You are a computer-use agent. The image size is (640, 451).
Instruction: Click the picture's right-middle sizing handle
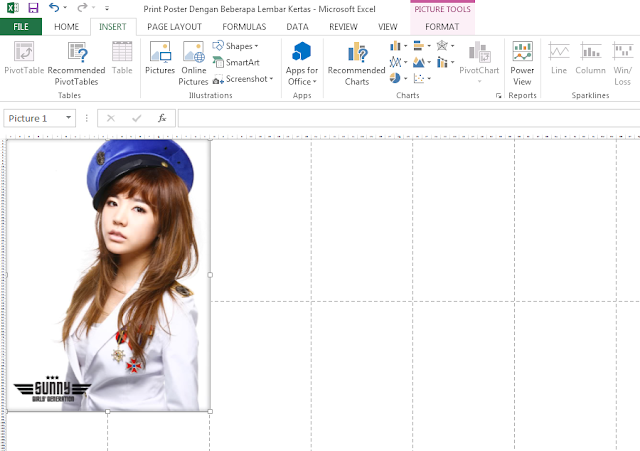pos(210,275)
